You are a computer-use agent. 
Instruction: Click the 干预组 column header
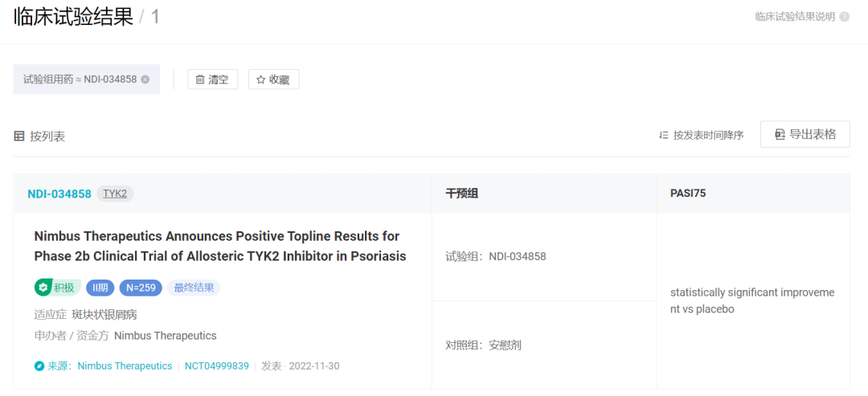tap(462, 194)
